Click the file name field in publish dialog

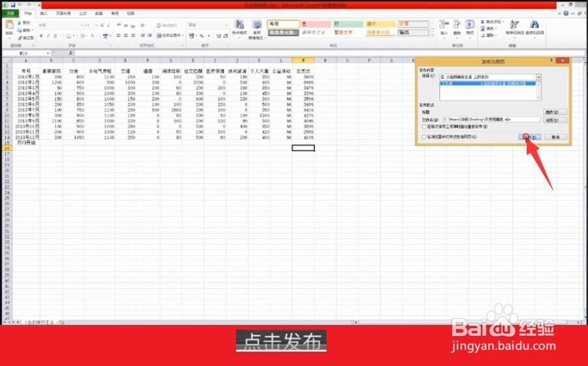(492, 119)
